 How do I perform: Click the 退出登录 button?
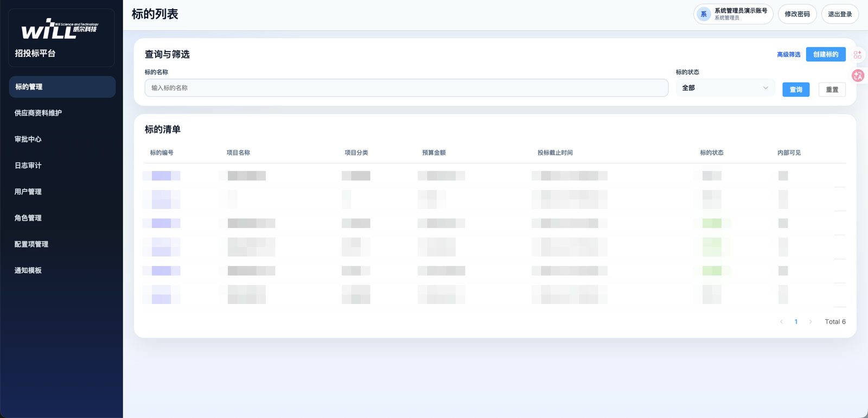(x=840, y=14)
